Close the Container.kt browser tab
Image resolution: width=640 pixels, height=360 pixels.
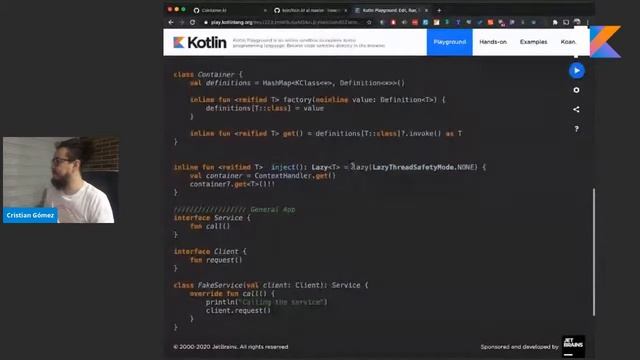click(265, 10)
